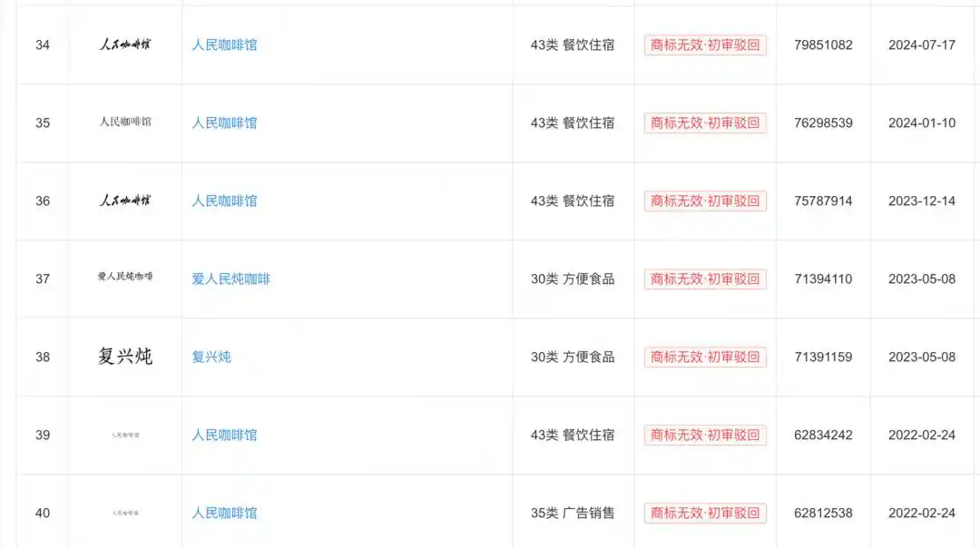The height and width of the screenshot is (548, 980).
Task: Open 人民咖啡馆 link in row 39
Action: 224,435
